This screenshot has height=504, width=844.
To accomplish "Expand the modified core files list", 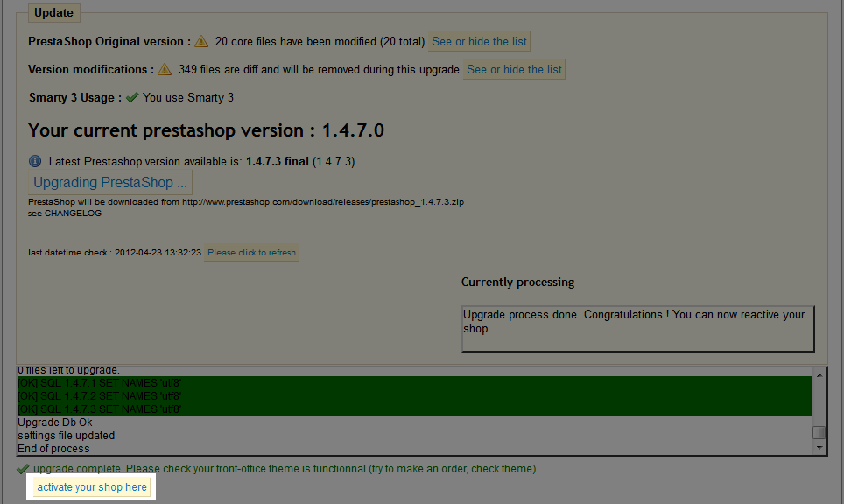I will [479, 41].
